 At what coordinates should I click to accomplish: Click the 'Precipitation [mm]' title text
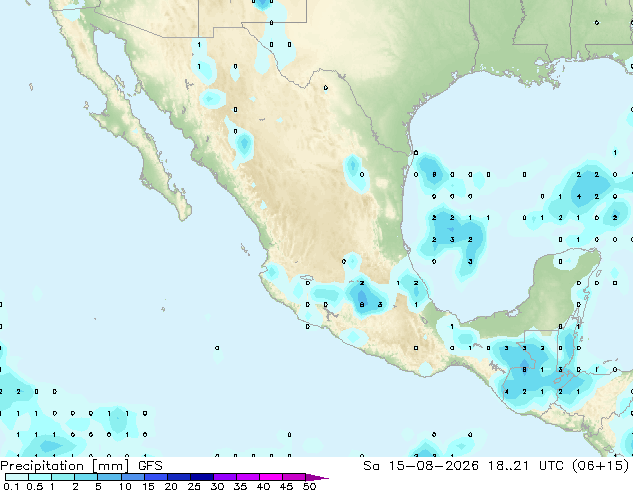(65, 466)
